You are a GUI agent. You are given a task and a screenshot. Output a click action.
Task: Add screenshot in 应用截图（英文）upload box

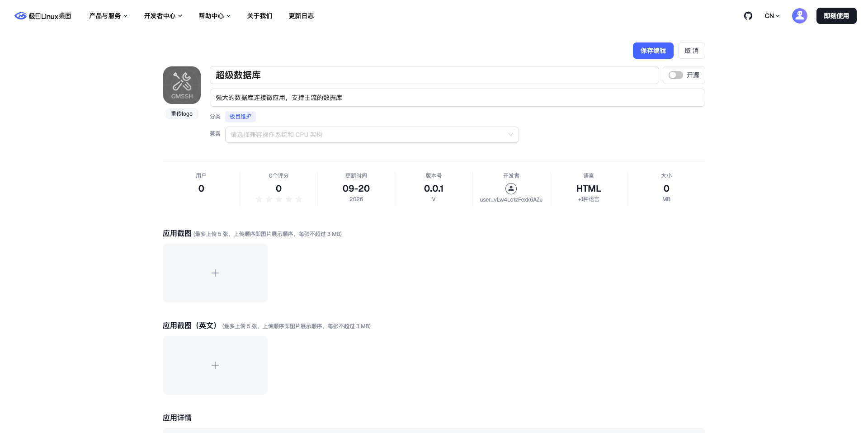click(x=215, y=365)
